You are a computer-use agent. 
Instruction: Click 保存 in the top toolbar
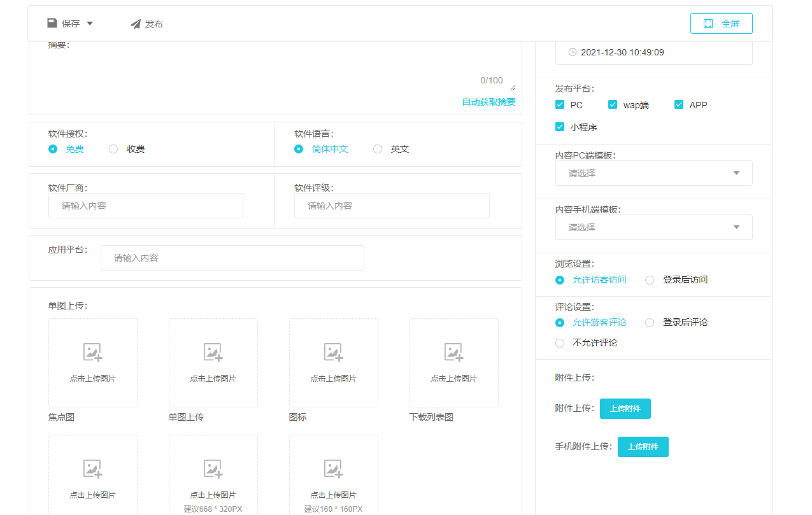click(64, 24)
